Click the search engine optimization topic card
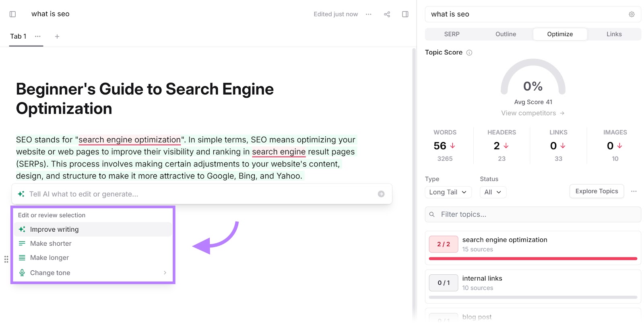This screenshot has height=327, width=644. [533, 248]
